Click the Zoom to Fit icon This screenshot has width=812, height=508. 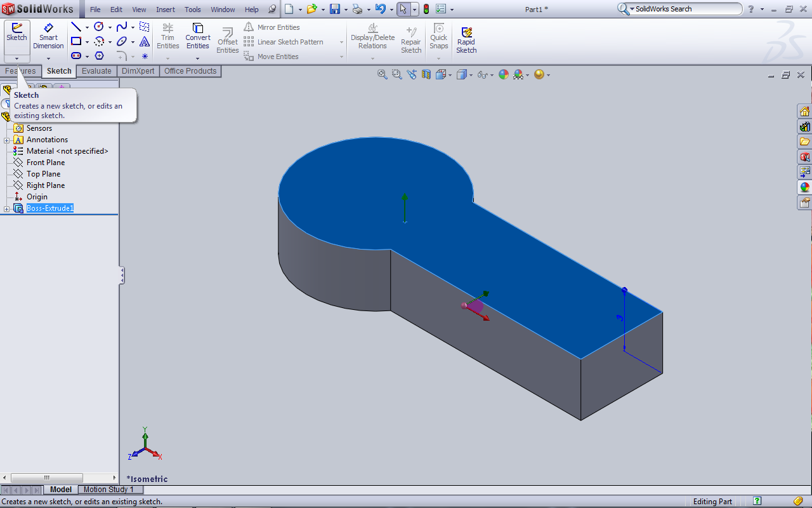[x=383, y=74]
